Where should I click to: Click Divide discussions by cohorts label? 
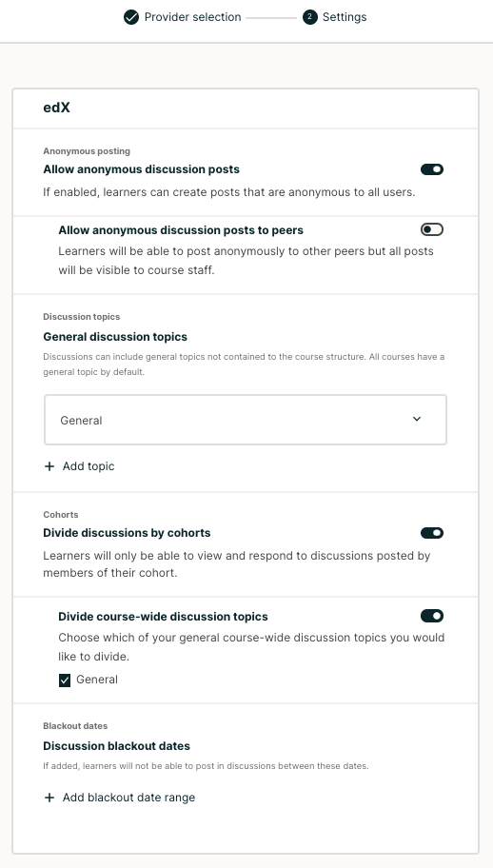click(127, 533)
